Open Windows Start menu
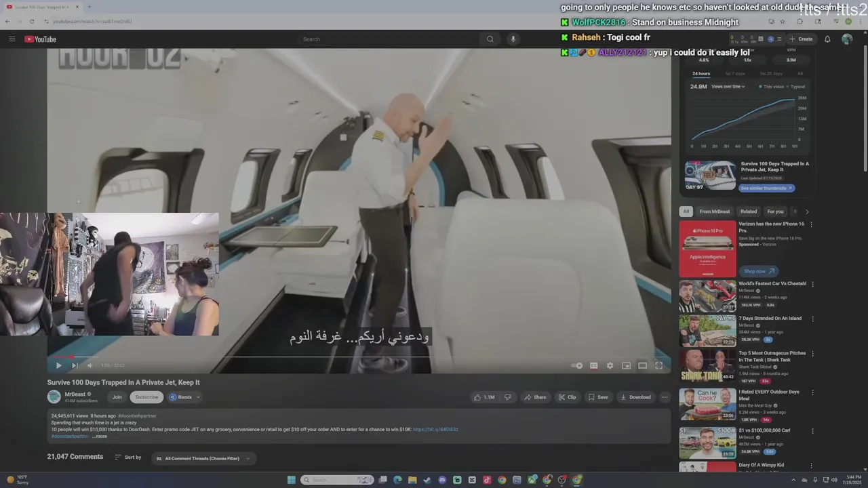 (292, 480)
